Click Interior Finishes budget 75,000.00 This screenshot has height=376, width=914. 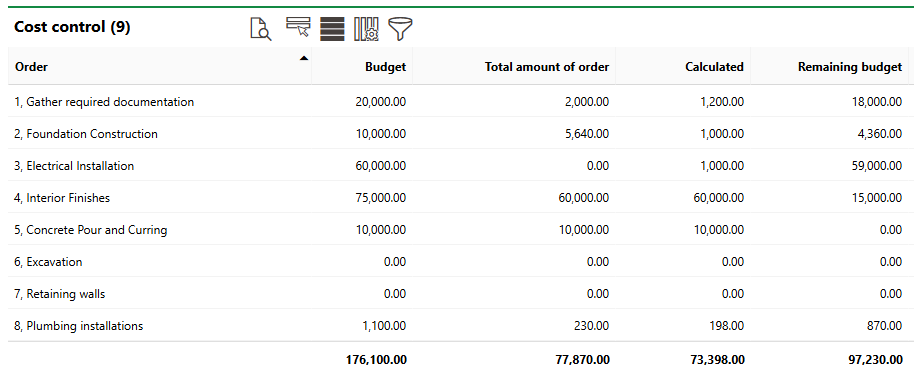[381, 198]
